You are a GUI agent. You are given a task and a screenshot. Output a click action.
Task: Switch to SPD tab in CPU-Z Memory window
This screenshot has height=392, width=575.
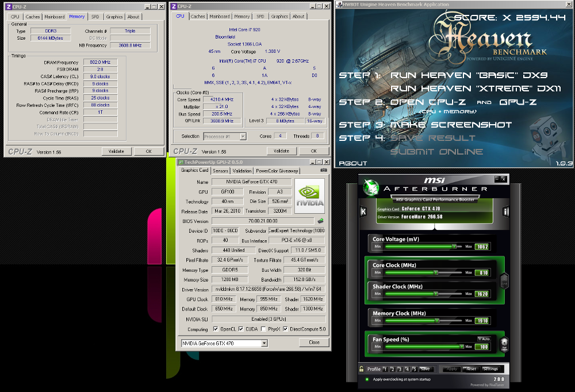pyautogui.click(x=95, y=17)
